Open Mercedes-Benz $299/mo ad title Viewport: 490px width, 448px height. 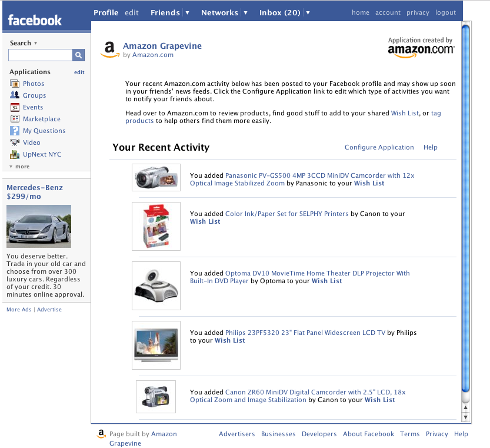35,192
